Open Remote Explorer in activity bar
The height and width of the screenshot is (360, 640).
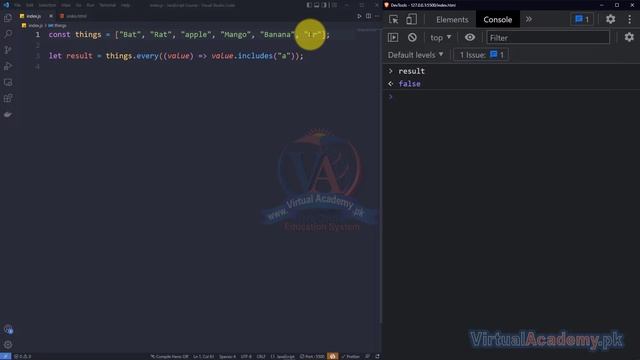pyautogui.click(x=8, y=82)
